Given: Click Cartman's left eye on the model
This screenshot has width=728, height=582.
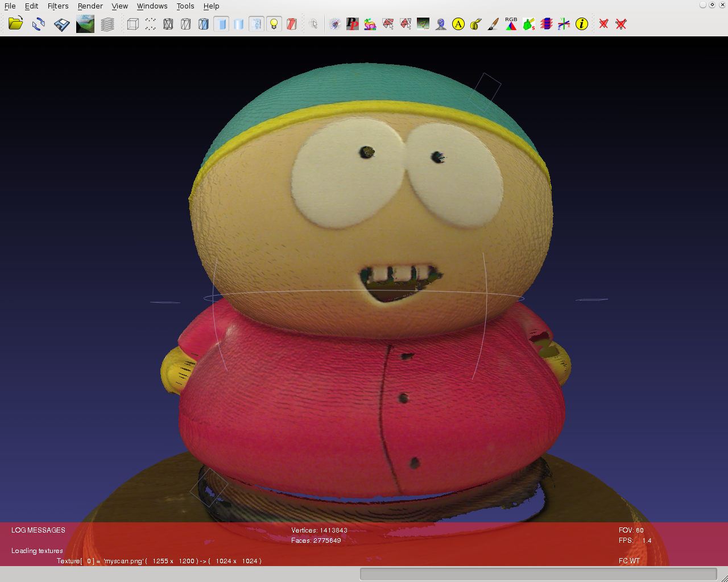Looking at the screenshot, I should tap(348, 177).
